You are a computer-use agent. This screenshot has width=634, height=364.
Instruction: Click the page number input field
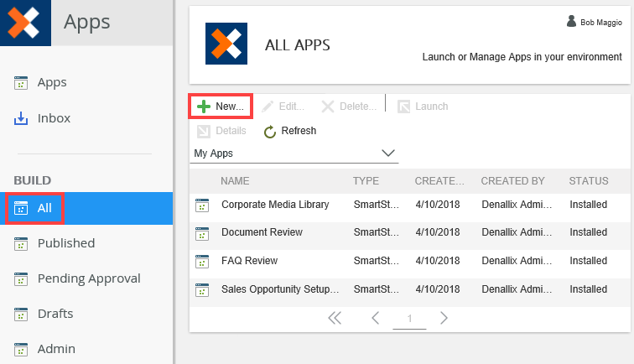pyautogui.click(x=409, y=319)
